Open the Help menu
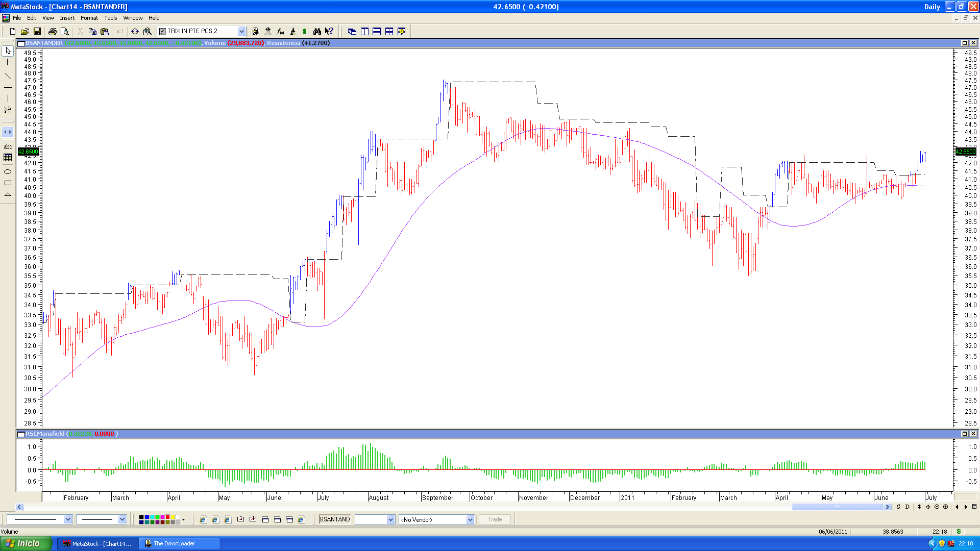 coord(154,18)
